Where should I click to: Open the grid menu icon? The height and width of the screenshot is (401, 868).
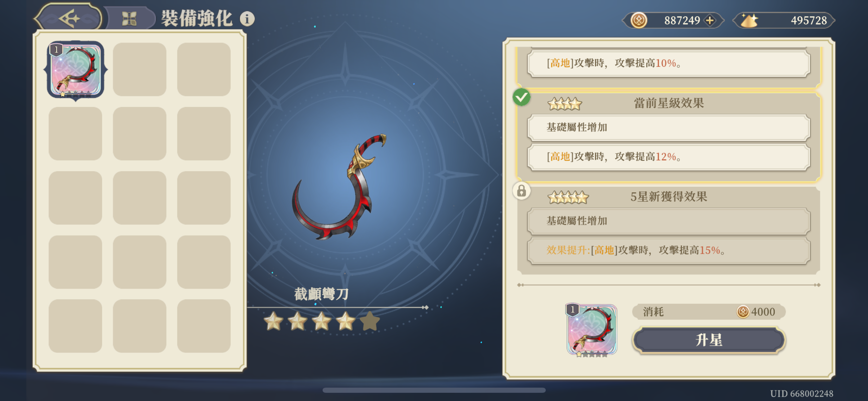pos(129,19)
